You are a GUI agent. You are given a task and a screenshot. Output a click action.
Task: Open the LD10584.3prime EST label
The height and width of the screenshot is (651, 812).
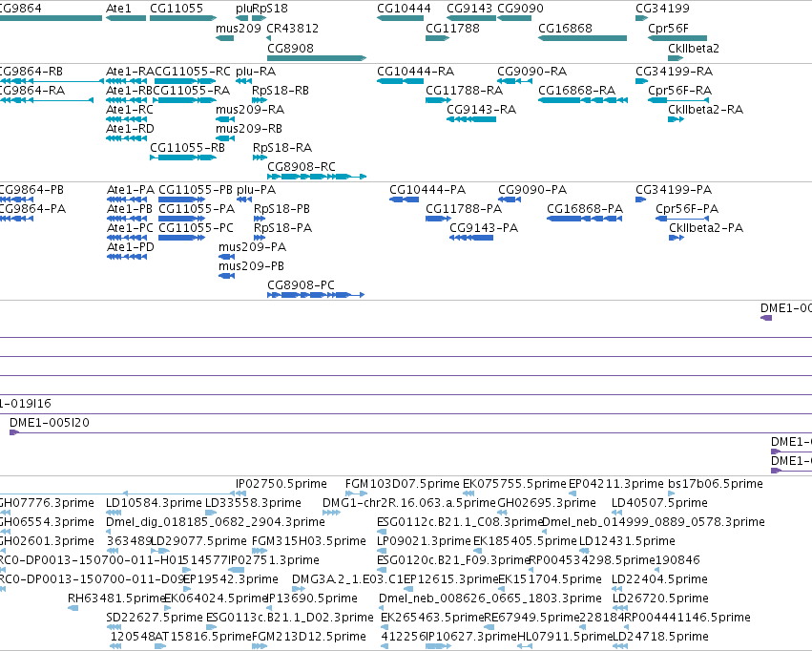click(154, 503)
